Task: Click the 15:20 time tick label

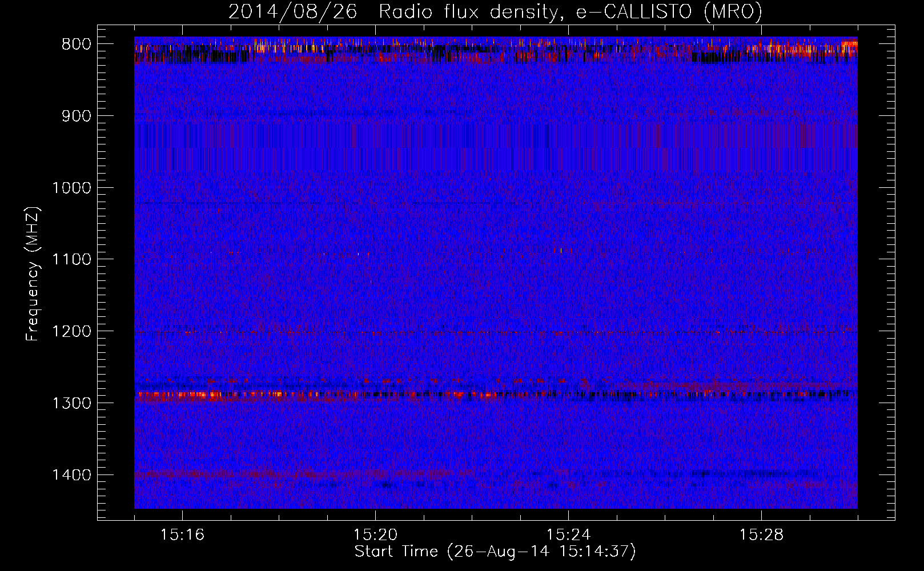Action: pos(375,535)
